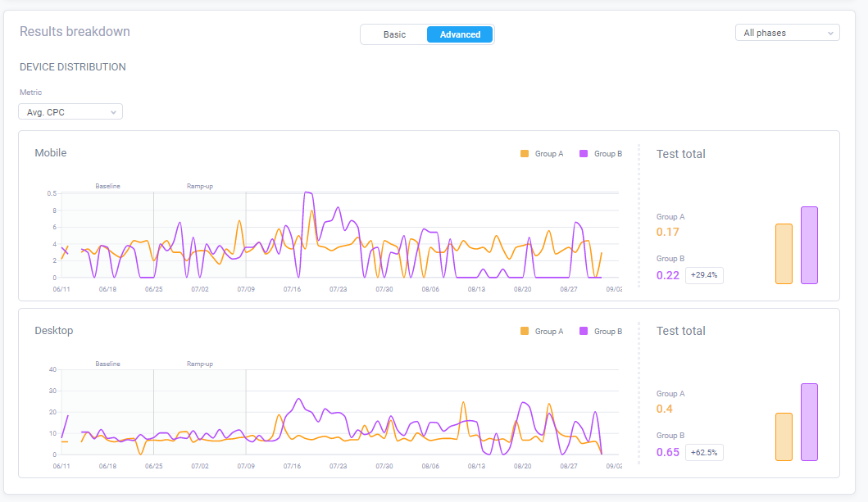Click the 06/25 date on Mobile chart axis

coord(154,289)
